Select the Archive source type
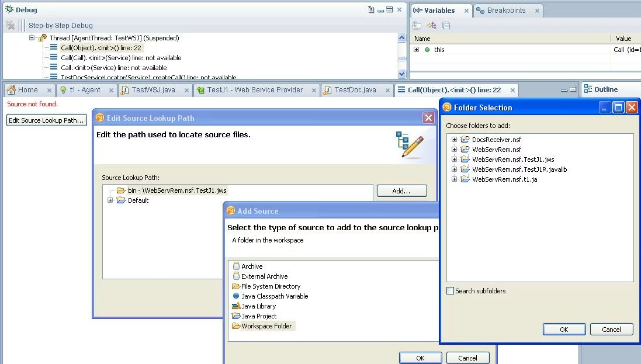The width and height of the screenshot is (641, 364). click(x=251, y=266)
